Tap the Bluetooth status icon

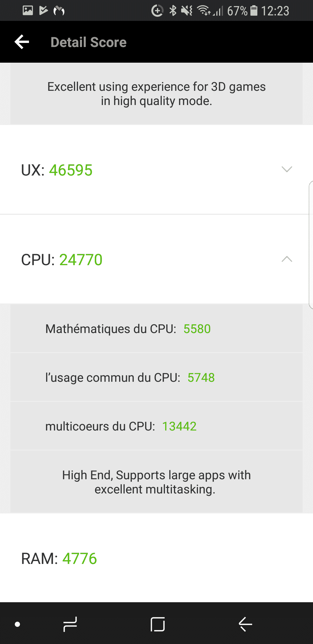click(173, 11)
